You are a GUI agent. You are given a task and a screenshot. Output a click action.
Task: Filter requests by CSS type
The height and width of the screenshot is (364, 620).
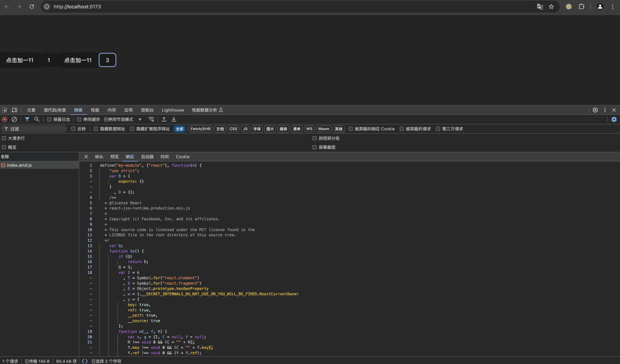click(x=233, y=129)
